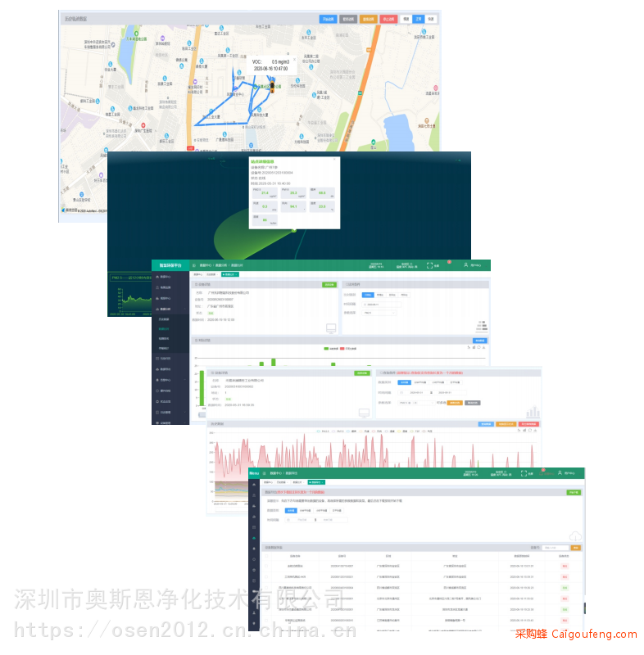Click third sidebar icon in data analysis window
The width and height of the screenshot is (644, 655).
pos(157,298)
